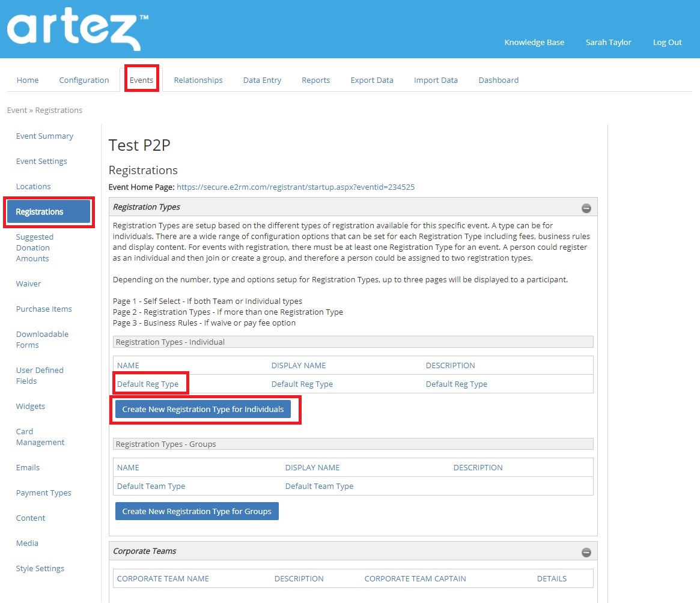Open the Knowledge Base link
700x603 pixels.
coord(534,43)
